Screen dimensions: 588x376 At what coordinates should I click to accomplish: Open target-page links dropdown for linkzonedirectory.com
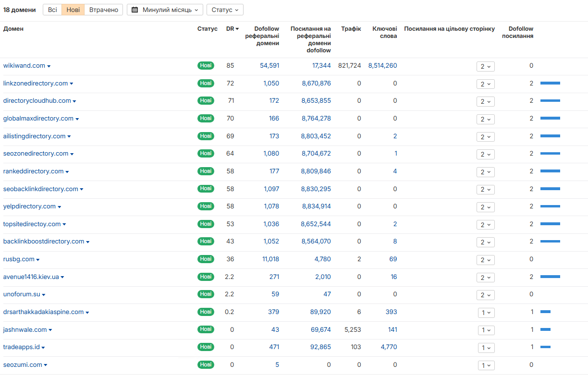point(486,84)
